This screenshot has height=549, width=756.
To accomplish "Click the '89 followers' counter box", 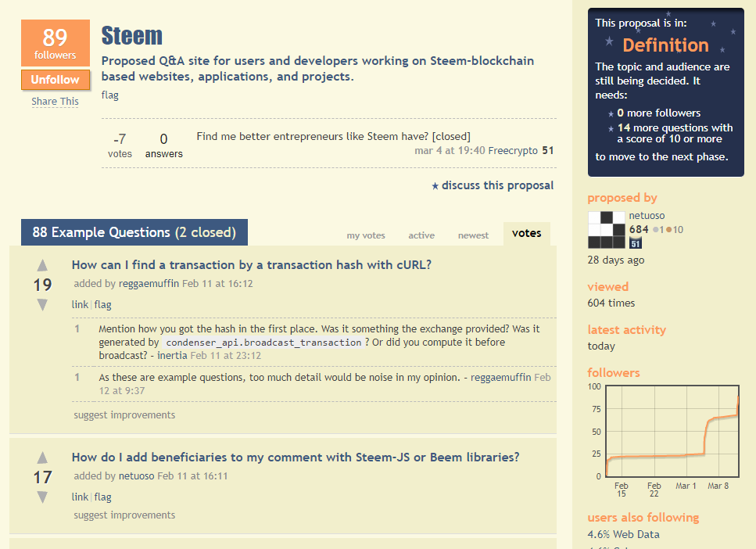I will [56, 43].
